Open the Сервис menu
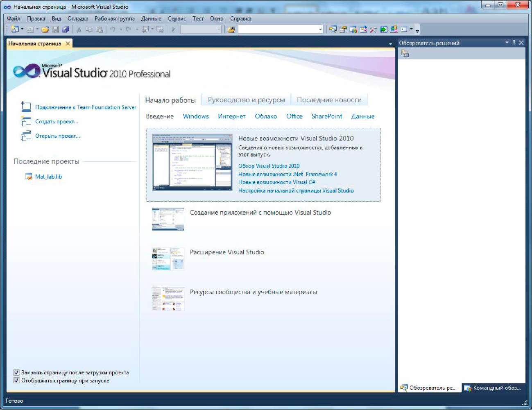Viewport: 532px width, 410px height. point(177,18)
